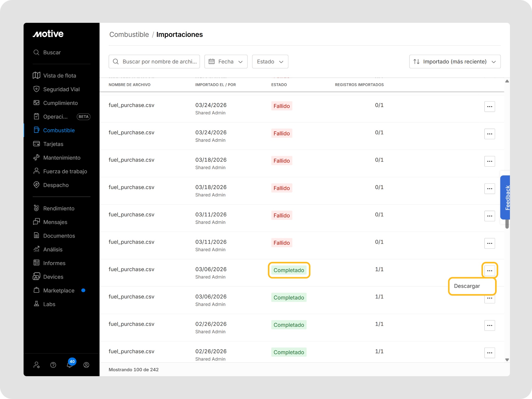The image size is (532, 399).
Task: Toggle options menu for upper 03/06/2026 row
Action: pyautogui.click(x=490, y=271)
